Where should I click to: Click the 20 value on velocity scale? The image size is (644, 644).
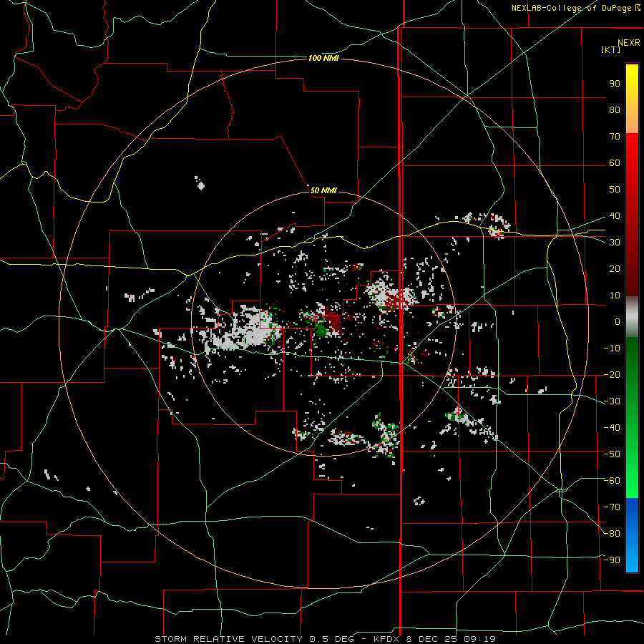click(615, 269)
